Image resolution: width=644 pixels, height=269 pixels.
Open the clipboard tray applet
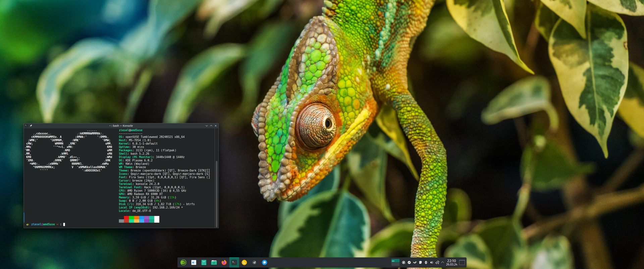click(x=421, y=263)
